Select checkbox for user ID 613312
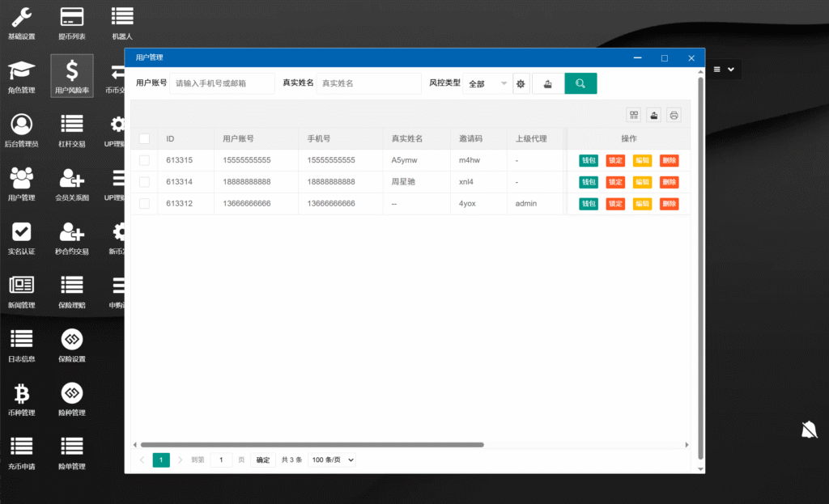This screenshot has height=504, width=829. pyautogui.click(x=144, y=203)
